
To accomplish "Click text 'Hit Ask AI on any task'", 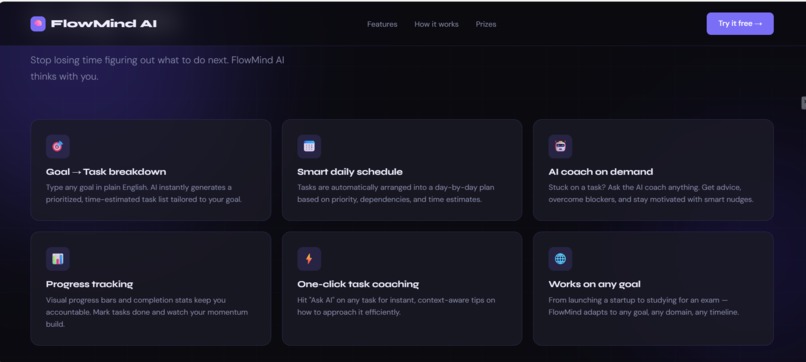I will [396, 306].
